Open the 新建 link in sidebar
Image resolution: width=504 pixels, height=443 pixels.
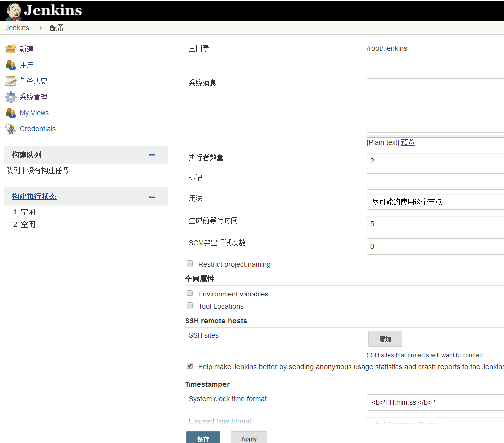27,49
